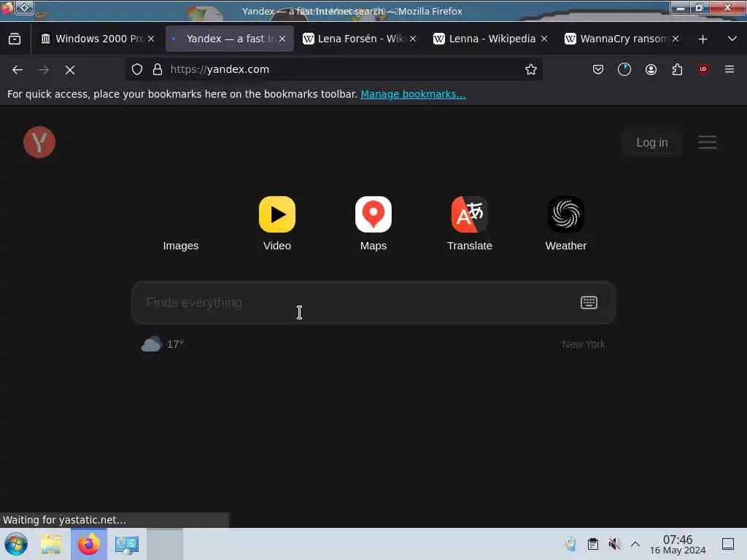Close the WannaCry ransomware tab
Viewport: 747px width, 560px height.
(x=676, y=39)
